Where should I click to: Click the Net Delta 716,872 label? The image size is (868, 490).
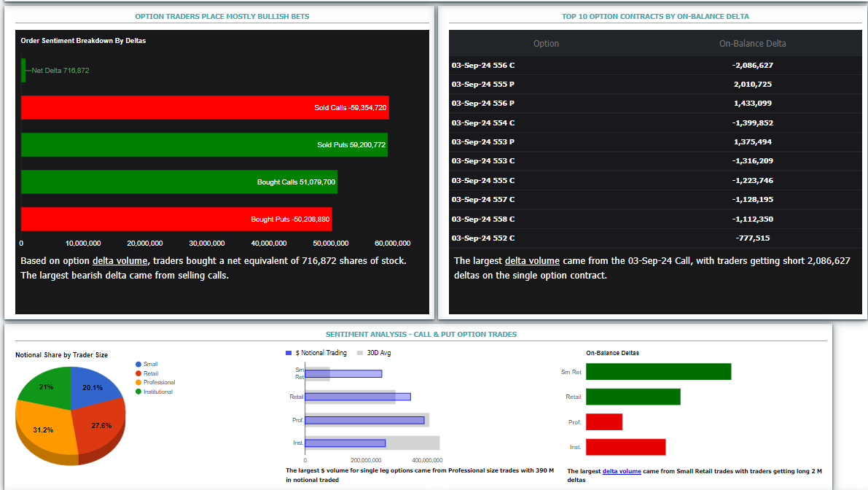pos(60,70)
